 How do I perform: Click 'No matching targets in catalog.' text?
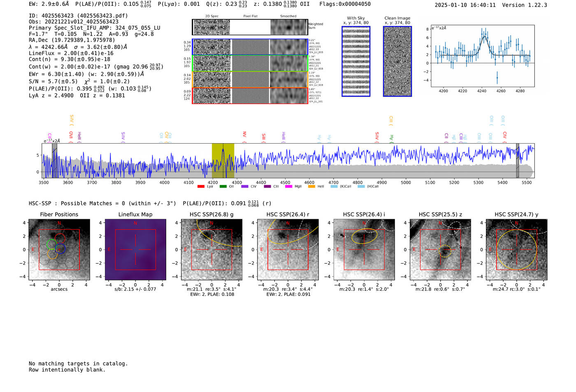78,364
